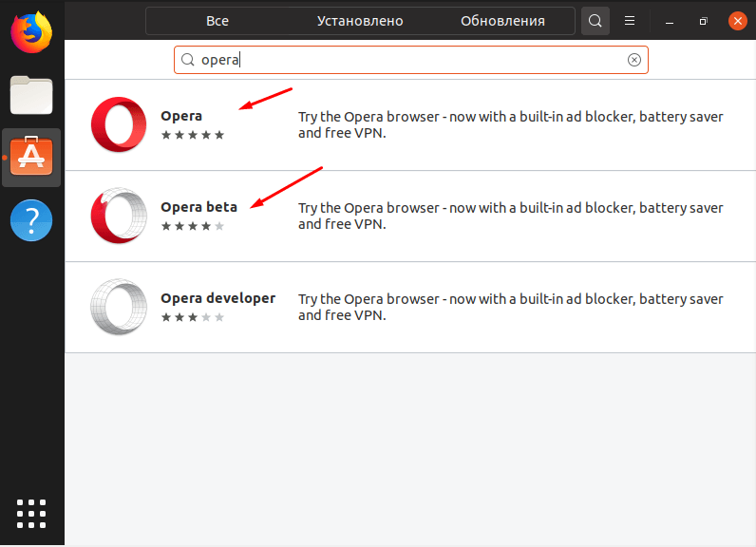Focus the opera search input field

[411, 60]
